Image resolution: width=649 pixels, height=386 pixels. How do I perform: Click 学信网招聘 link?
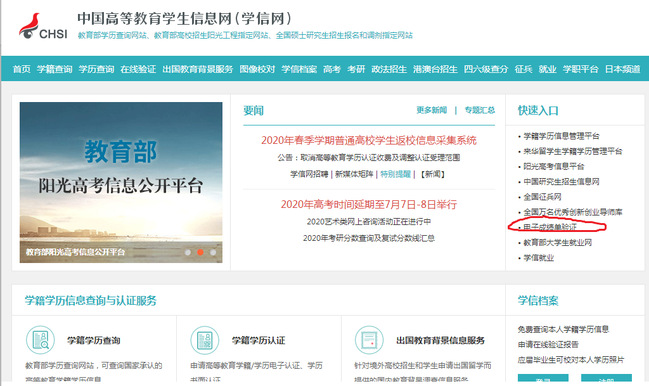[x=309, y=174]
